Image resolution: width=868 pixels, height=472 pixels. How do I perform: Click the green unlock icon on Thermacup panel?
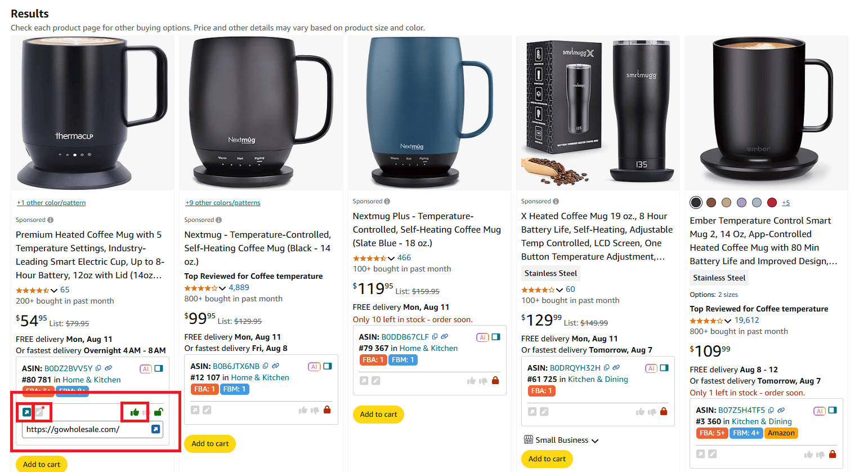point(159,412)
